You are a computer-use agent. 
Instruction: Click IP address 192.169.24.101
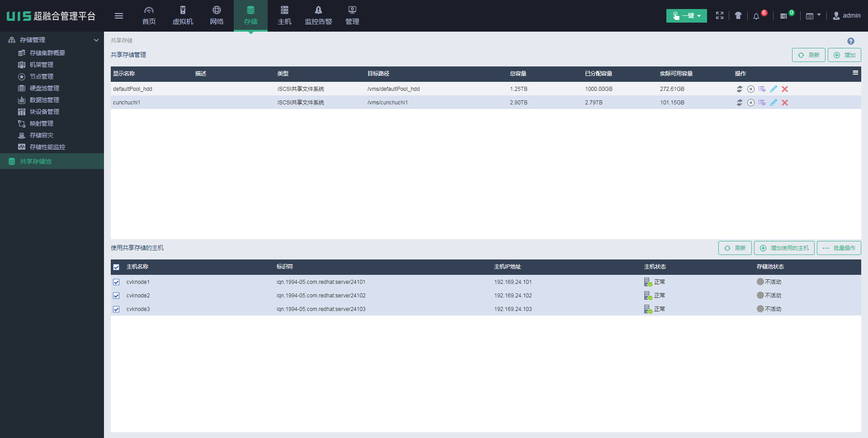click(513, 282)
